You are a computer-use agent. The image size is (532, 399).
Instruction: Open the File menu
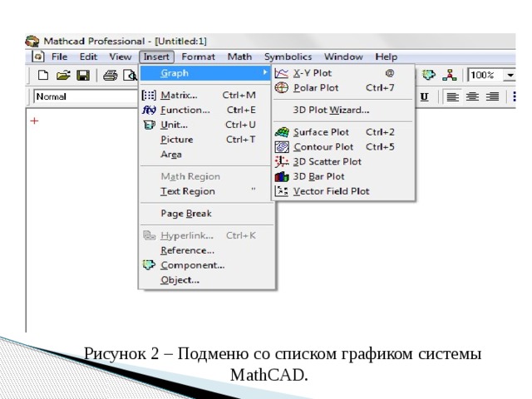tap(59, 57)
